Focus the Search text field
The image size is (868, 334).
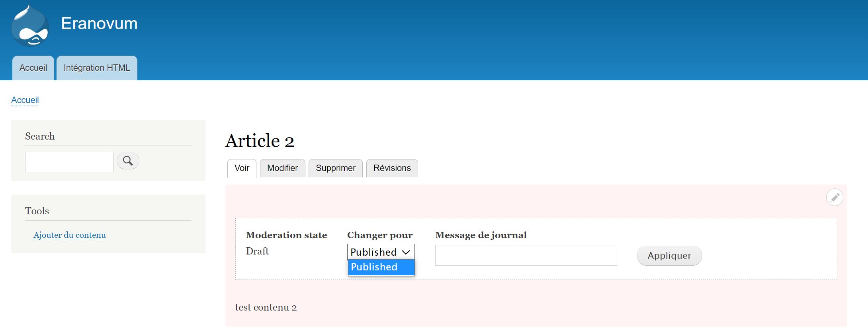coord(69,162)
